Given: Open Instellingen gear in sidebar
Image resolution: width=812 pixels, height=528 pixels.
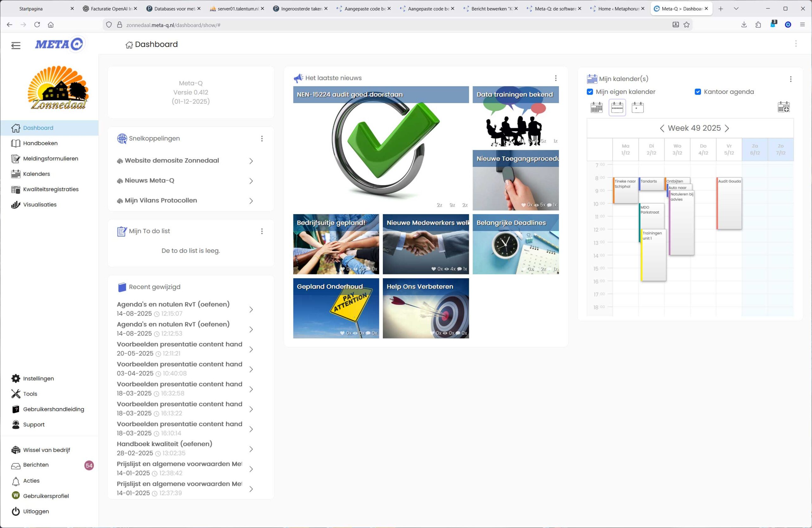Looking at the screenshot, I should 16,379.
